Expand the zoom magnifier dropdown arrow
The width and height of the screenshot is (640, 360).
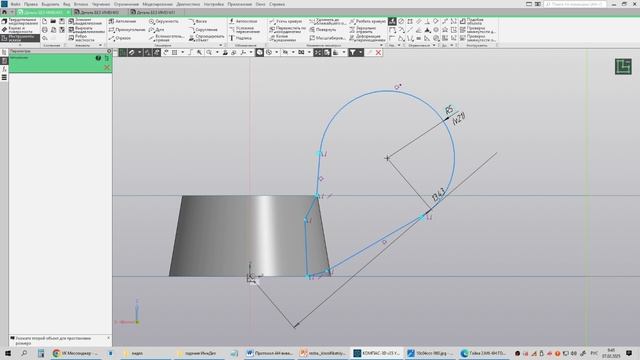217,53
